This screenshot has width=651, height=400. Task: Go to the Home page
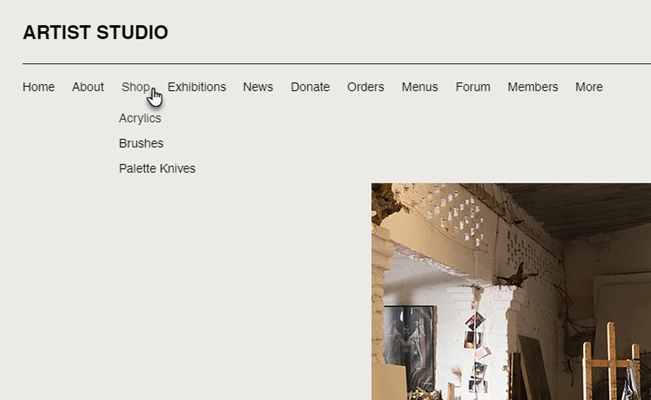(x=39, y=87)
